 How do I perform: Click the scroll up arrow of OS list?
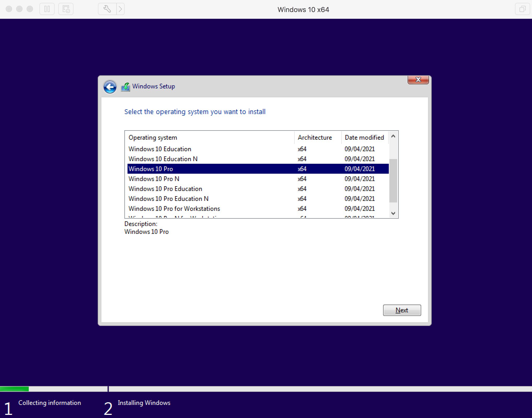[x=393, y=136]
